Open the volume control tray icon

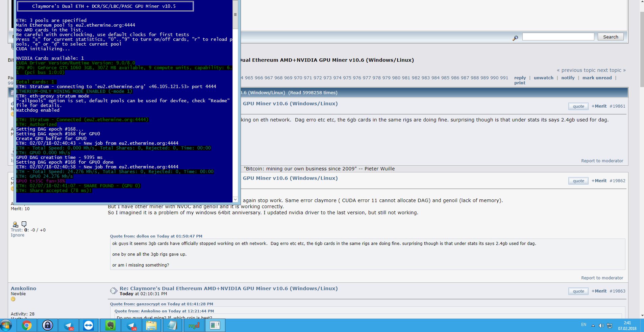click(601, 326)
